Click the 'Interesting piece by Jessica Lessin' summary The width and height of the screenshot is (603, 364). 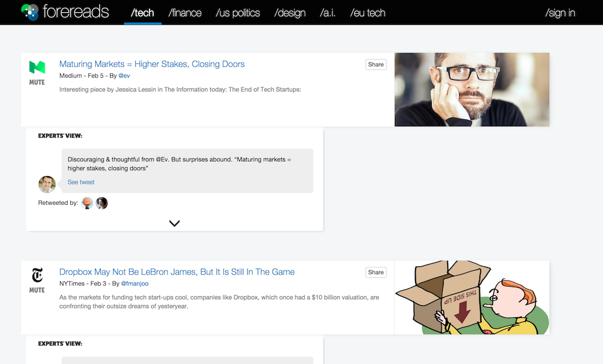[x=180, y=89]
